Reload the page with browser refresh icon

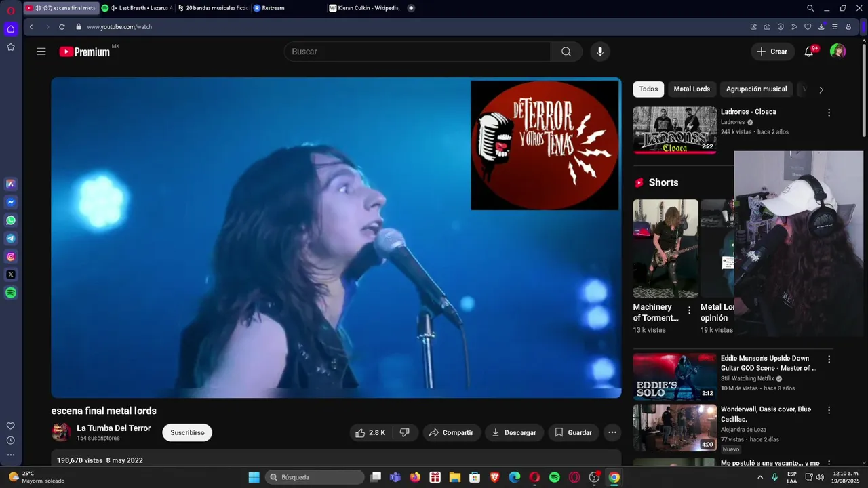click(x=62, y=27)
